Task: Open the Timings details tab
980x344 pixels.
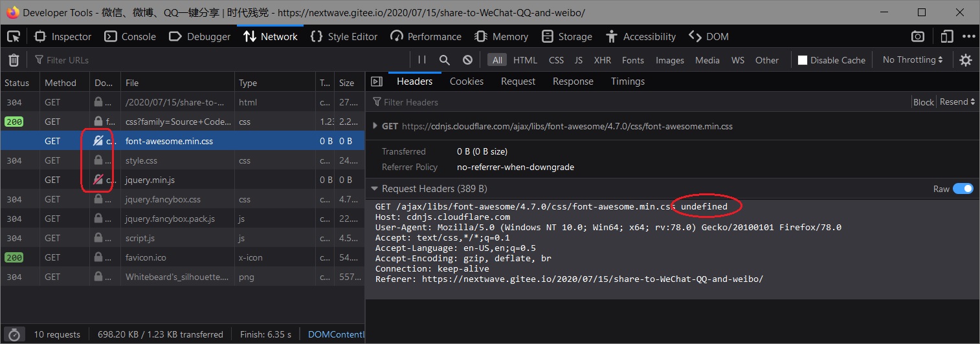Action: coord(628,81)
